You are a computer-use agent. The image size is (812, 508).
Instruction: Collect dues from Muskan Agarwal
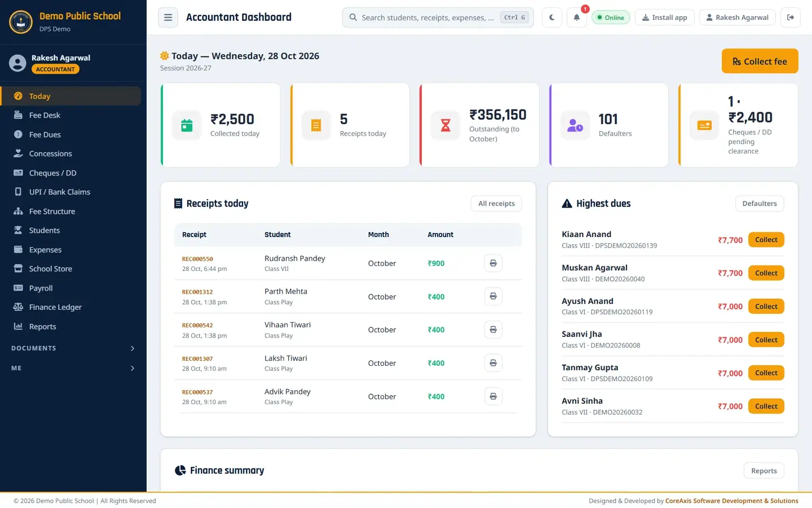[x=766, y=273]
